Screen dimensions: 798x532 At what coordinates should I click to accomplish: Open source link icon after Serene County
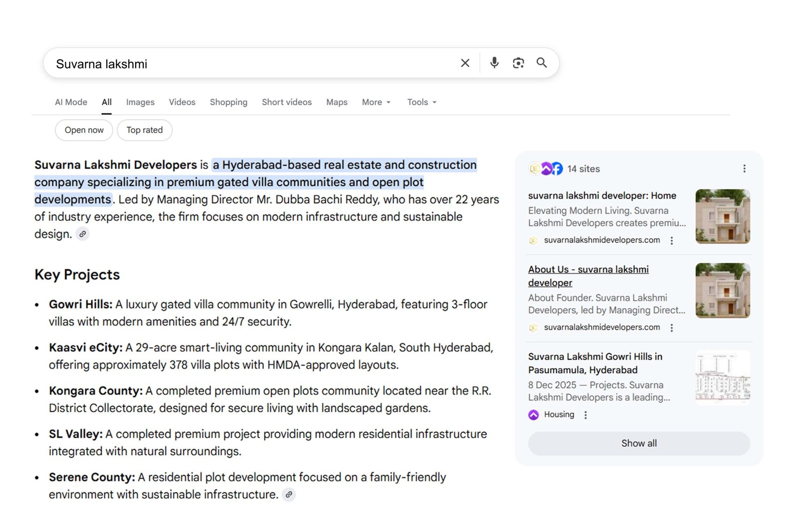point(289,495)
